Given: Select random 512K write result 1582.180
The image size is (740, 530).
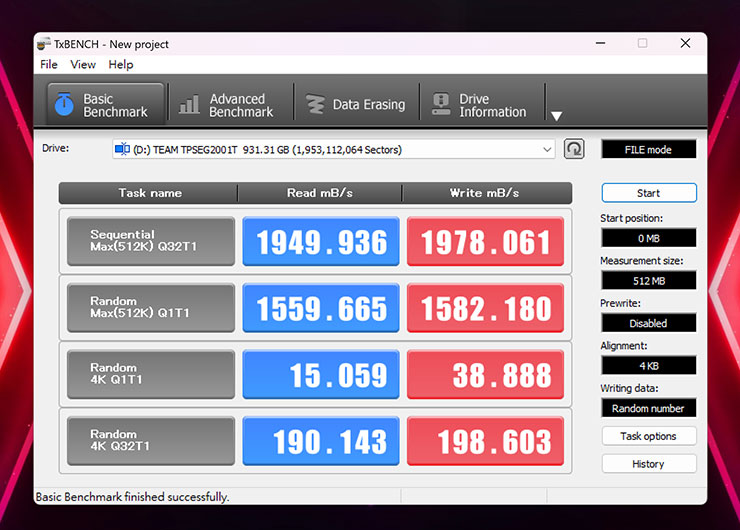Looking at the screenshot, I should (x=485, y=308).
